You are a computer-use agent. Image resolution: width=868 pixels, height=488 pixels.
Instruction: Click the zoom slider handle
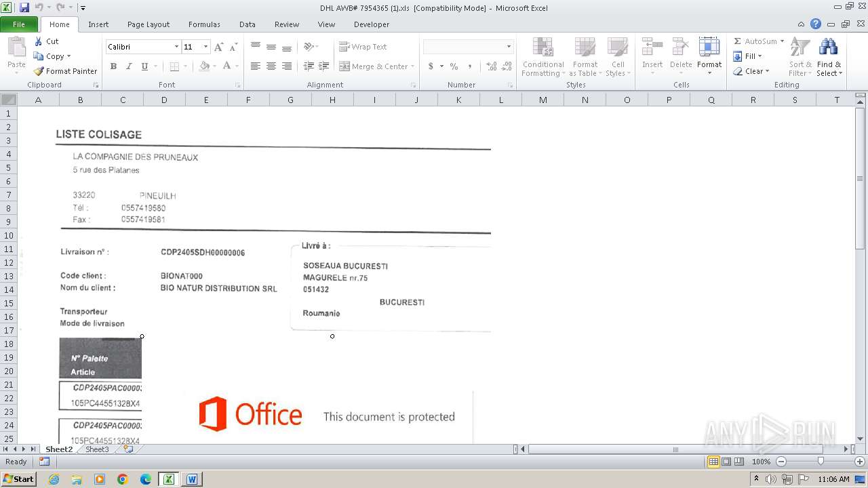click(x=821, y=462)
